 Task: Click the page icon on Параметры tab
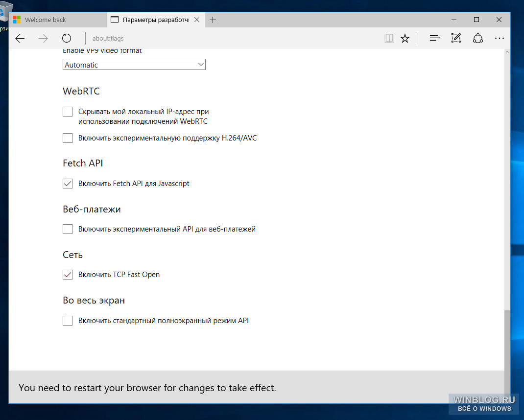click(x=115, y=20)
